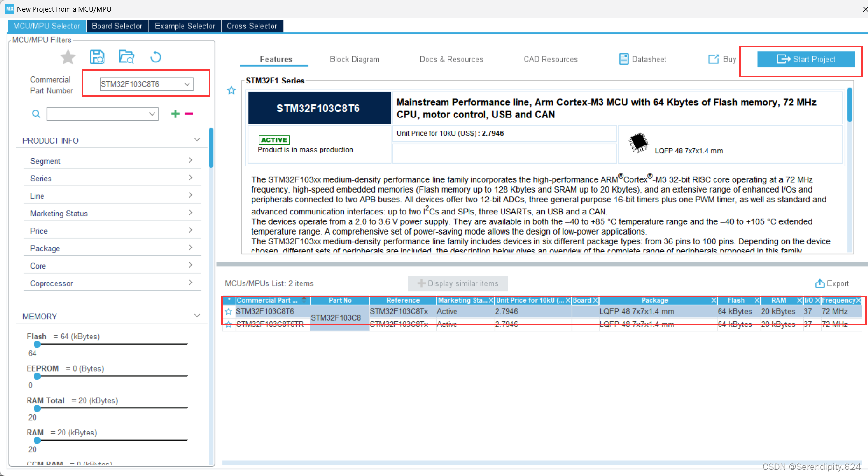
Task: Remove the Marketing Status column
Action: [x=491, y=301]
